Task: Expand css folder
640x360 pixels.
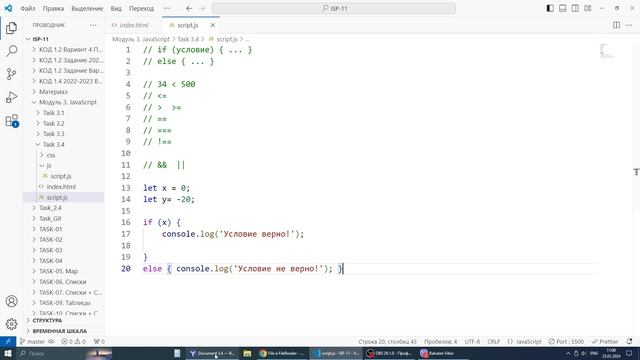Action: pyautogui.click(x=64, y=155)
